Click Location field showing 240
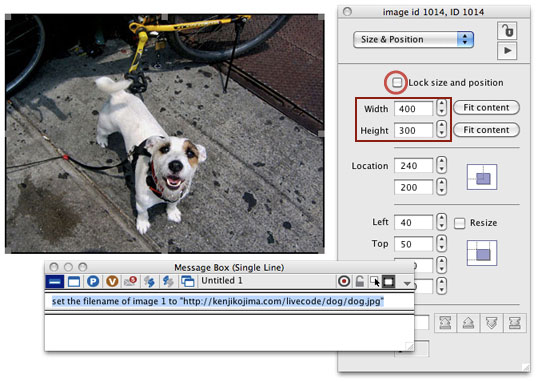Image resolution: width=542 pixels, height=382 pixels. coord(413,166)
